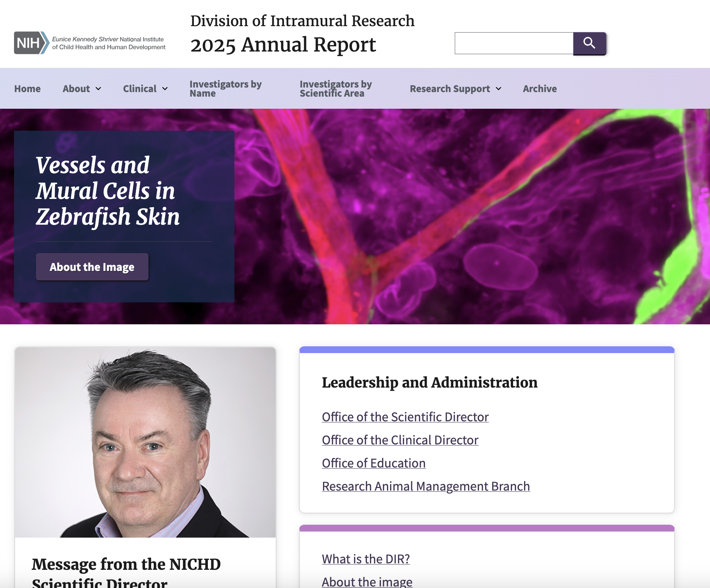
Task: Follow the What is the DIR? link
Action: (x=366, y=559)
